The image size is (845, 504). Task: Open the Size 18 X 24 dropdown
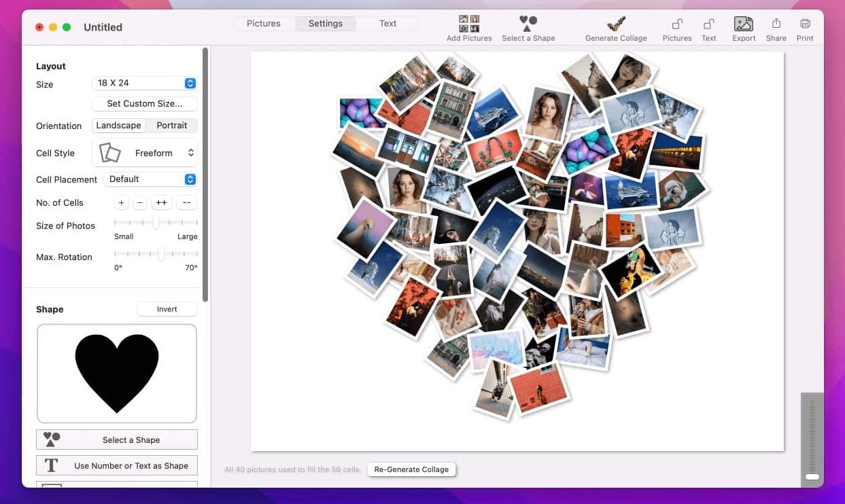click(x=144, y=83)
